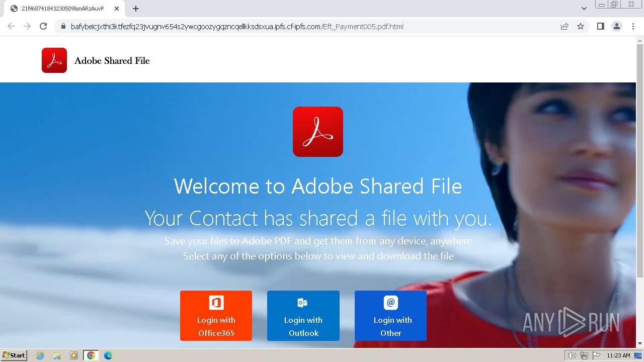Open the Windows Start menu
Viewport: 644px width, 362px height.
click(x=14, y=355)
